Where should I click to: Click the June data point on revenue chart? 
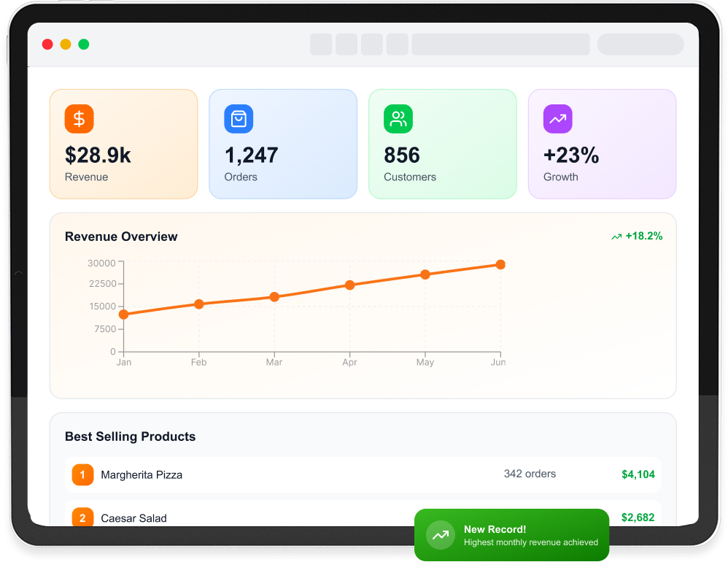click(x=500, y=264)
